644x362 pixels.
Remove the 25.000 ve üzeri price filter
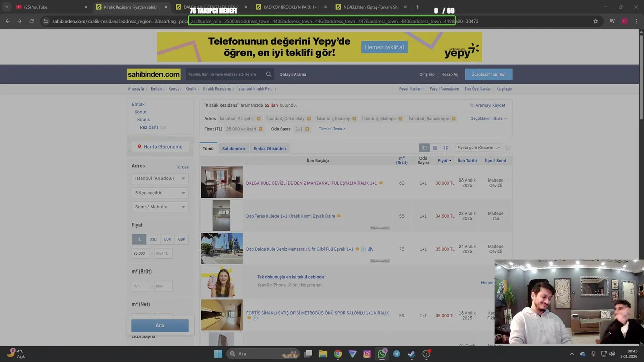[x=260, y=129]
